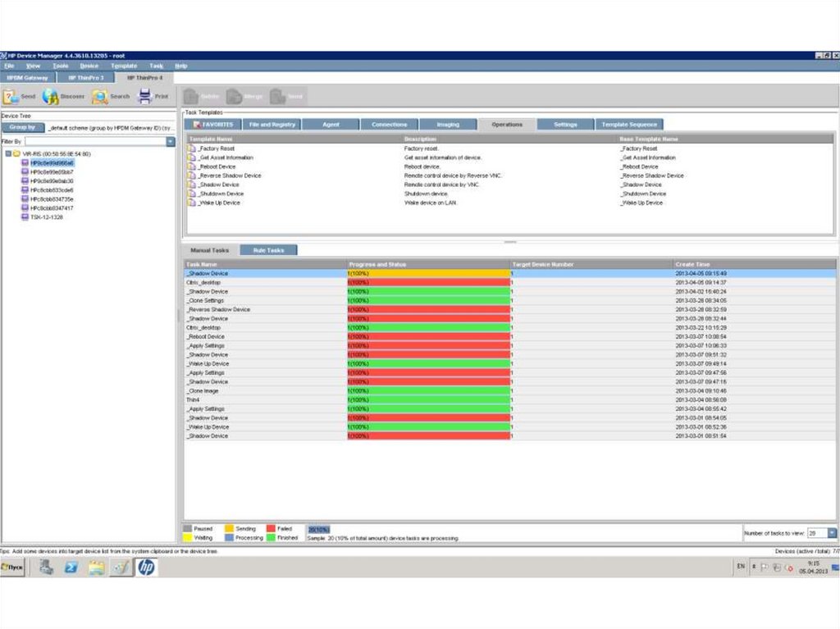Viewport: 840px width, 629px height.
Task: Click the Progress and Status column header
Action: click(x=428, y=264)
